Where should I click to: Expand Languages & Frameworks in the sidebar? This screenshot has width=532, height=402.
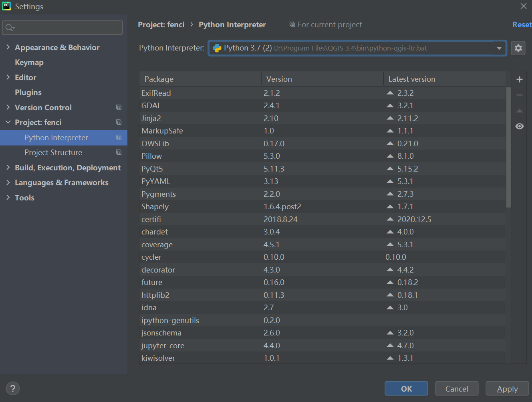(8, 182)
